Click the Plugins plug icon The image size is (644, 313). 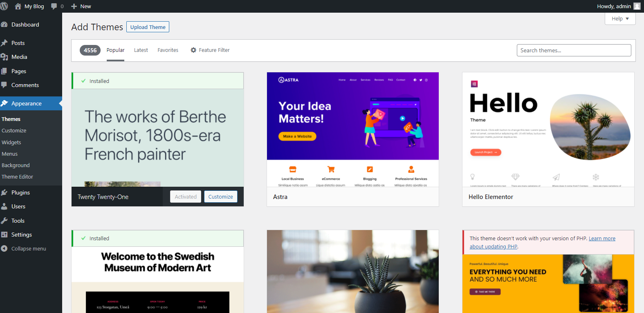pyautogui.click(x=4, y=192)
